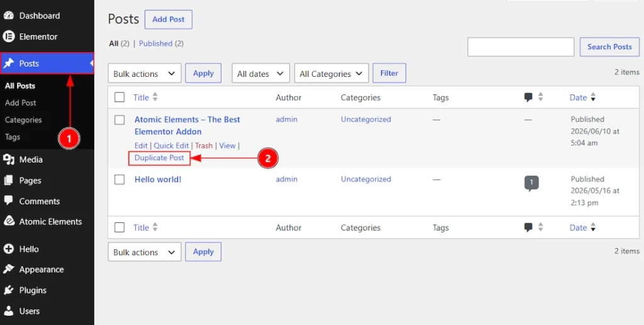Viewport: 644px width, 325px height.
Task: Click admin author for Atomic Elements post
Action: coord(287,119)
